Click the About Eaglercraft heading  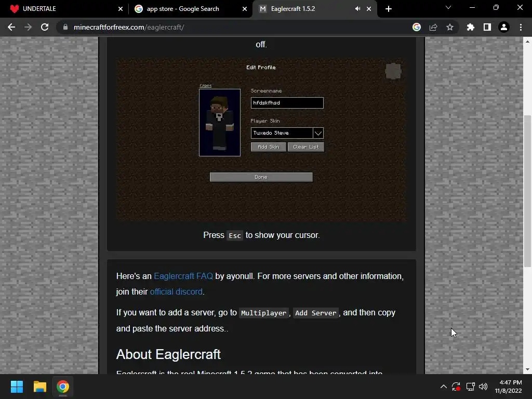pyautogui.click(x=168, y=354)
